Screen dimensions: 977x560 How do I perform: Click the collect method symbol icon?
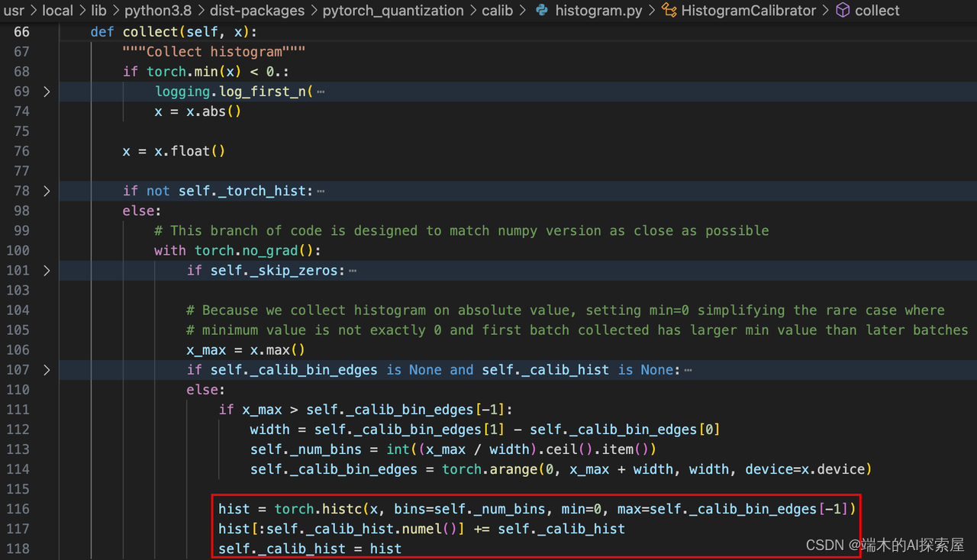[x=843, y=11]
